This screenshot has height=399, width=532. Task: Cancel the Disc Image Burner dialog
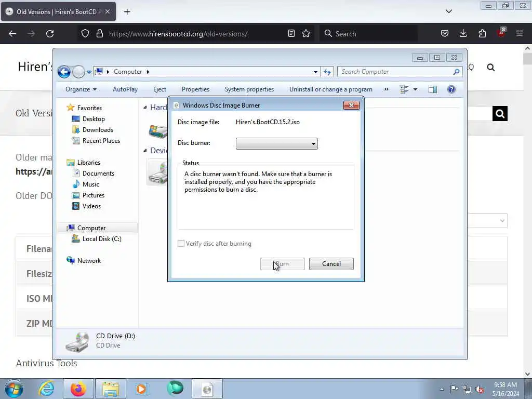(331, 264)
